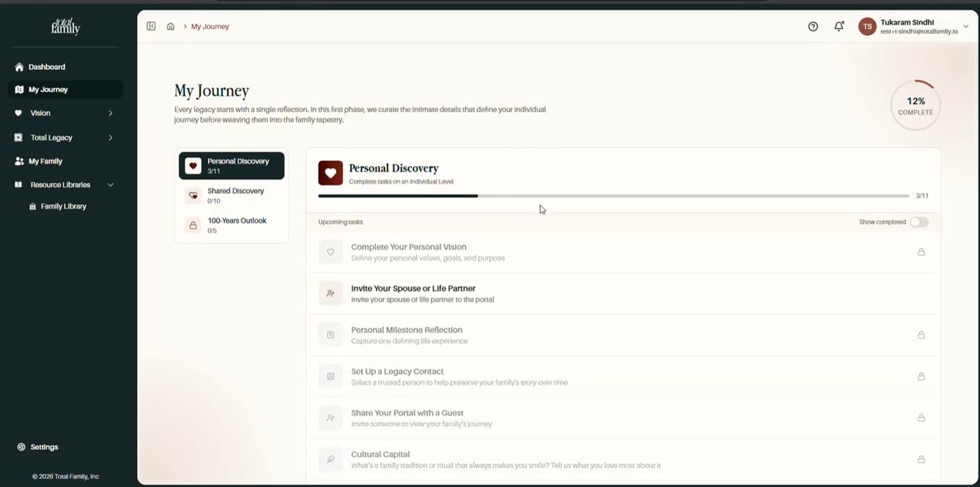
Task: Click the TS user avatar
Action: click(867, 27)
